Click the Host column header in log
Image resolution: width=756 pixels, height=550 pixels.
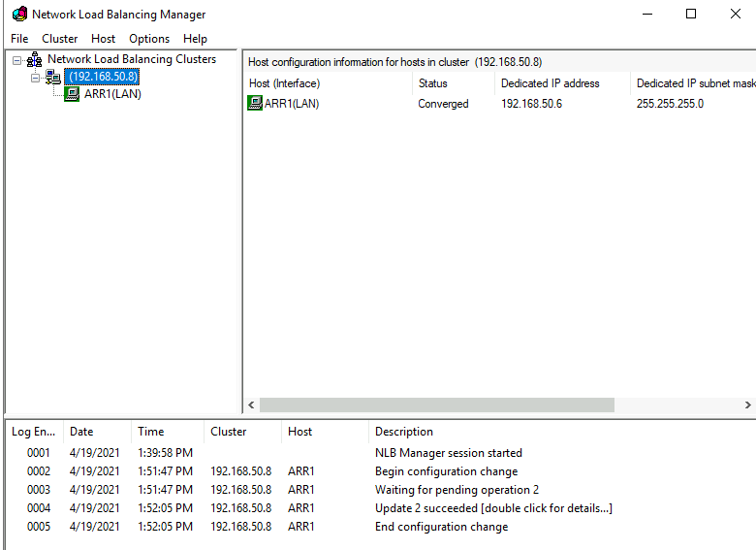pyautogui.click(x=326, y=432)
